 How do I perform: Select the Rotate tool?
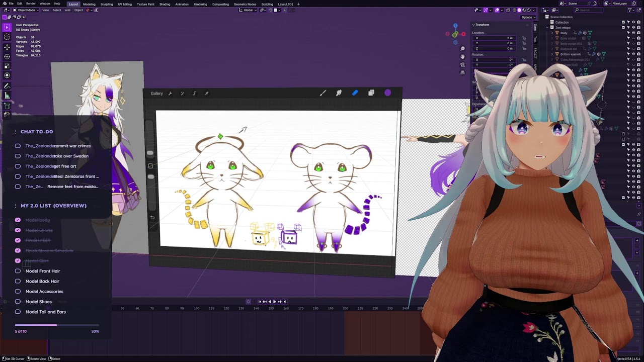[7, 56]
